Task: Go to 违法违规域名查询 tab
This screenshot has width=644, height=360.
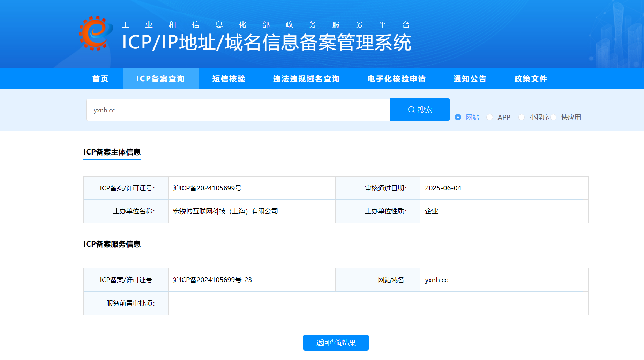Action: click(306, 79)
